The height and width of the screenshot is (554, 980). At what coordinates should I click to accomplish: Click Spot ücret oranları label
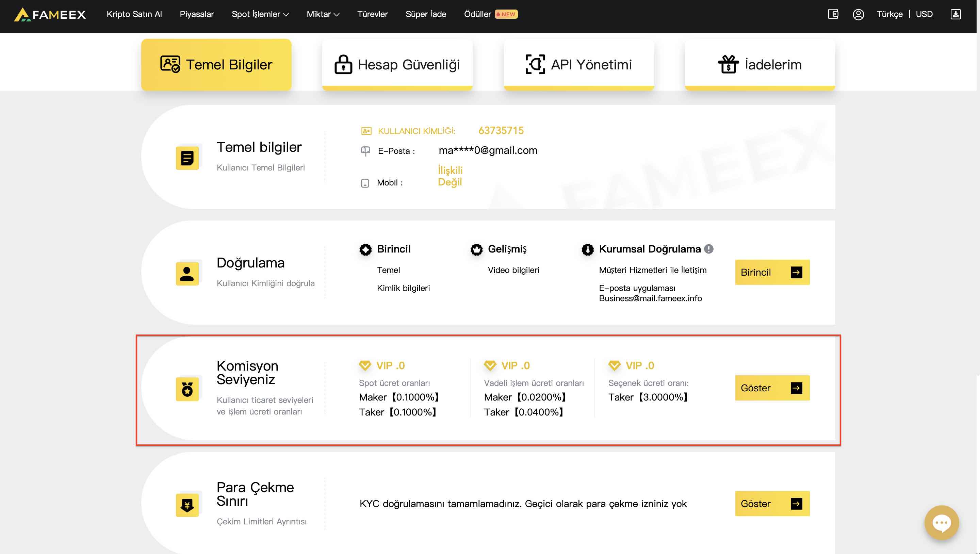[x=394, y=383]
